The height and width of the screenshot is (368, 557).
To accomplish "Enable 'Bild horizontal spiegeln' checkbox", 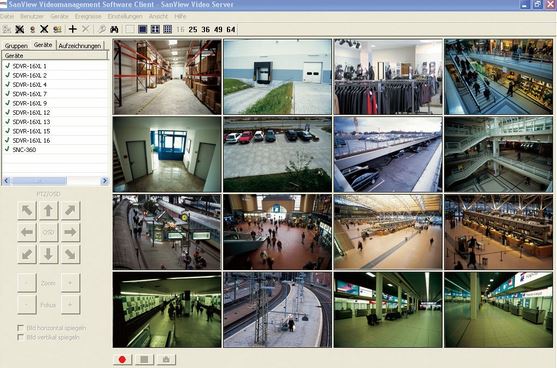I will (21, 328).
